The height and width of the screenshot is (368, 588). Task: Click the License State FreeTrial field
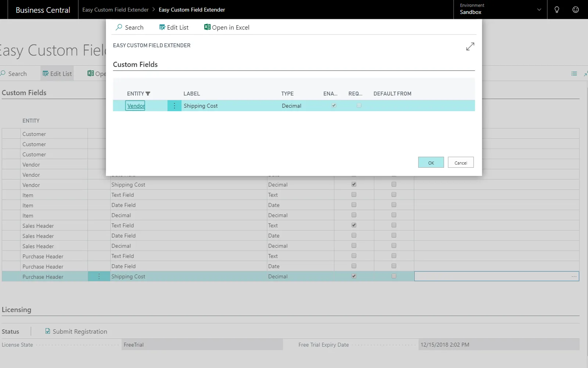pyautogui.click(x=202, y=345)
